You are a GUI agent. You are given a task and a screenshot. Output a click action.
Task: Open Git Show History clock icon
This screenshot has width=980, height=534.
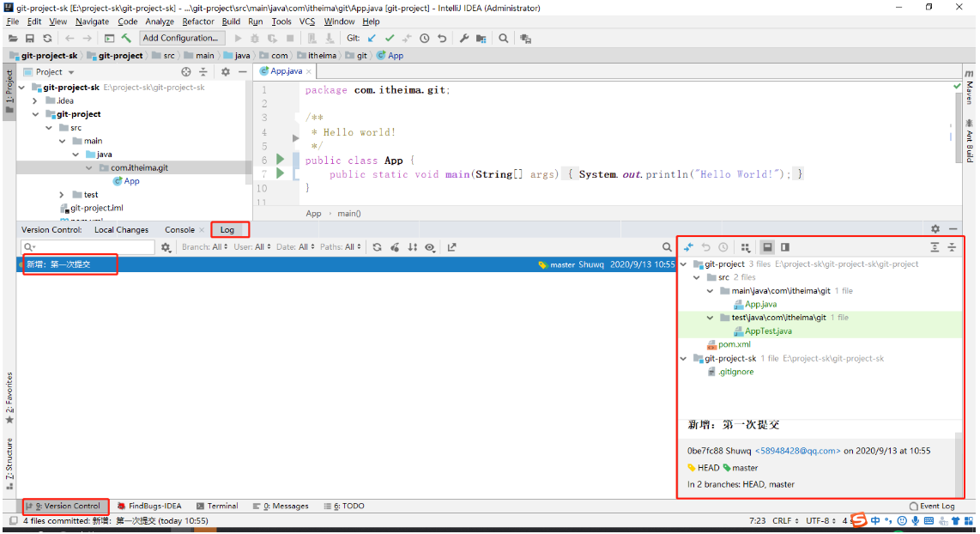pyautogui.click(x=425, y=38)
